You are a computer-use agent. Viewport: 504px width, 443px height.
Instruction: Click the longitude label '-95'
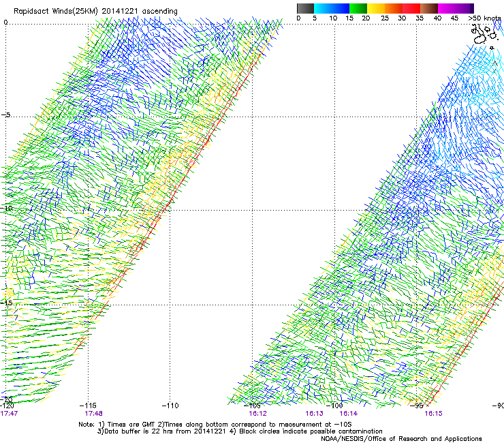[x=417, y=406]
